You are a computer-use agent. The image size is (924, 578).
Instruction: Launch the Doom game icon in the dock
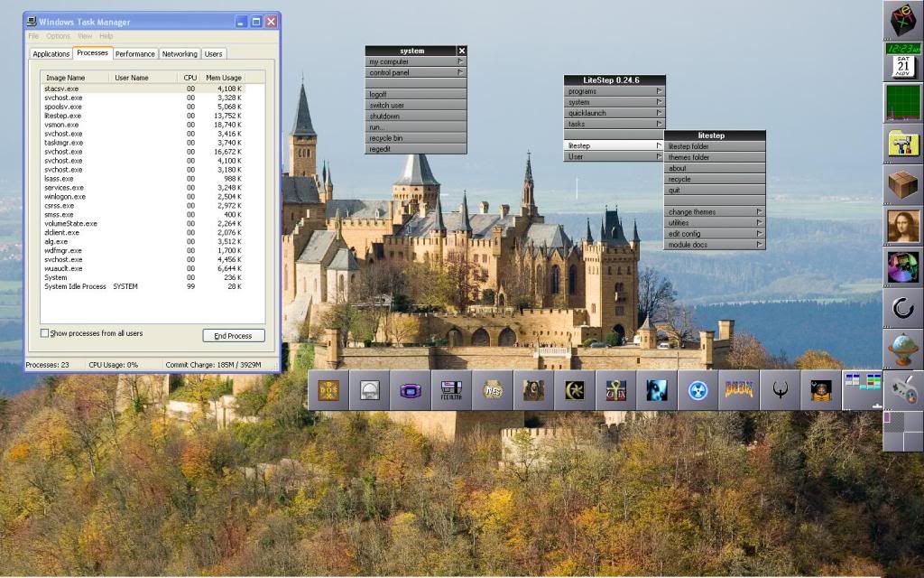click(x=738, y=390)
